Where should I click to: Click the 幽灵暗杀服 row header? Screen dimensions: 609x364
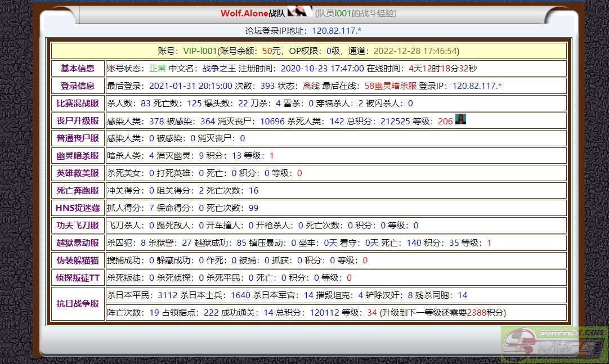point(78,156)
